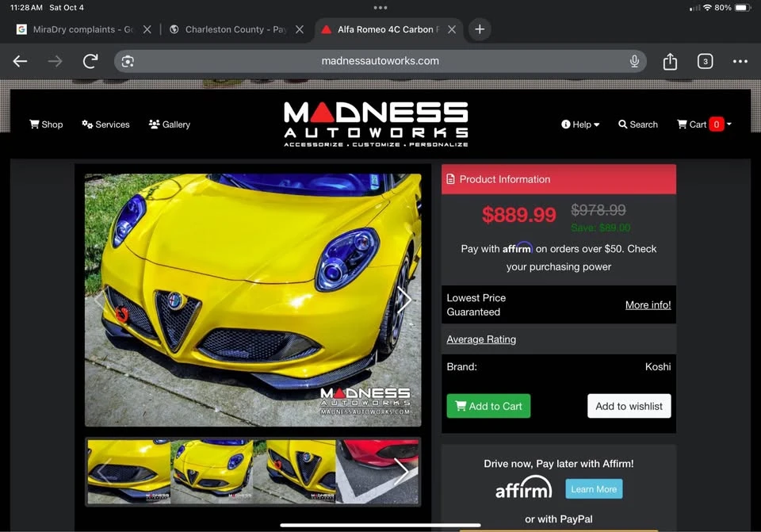
Task: Open site Search
Action: (x=638, y=124)
